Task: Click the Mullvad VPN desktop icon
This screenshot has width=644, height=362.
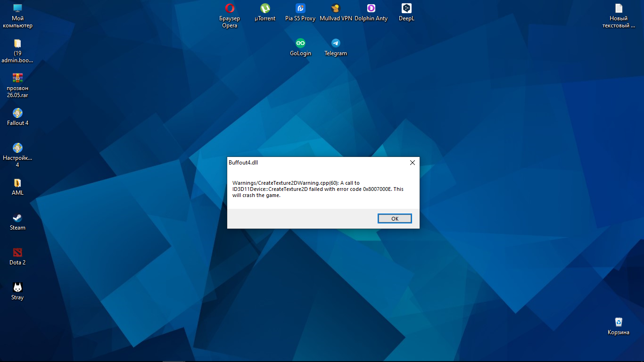Action: [x=336, y=8]
